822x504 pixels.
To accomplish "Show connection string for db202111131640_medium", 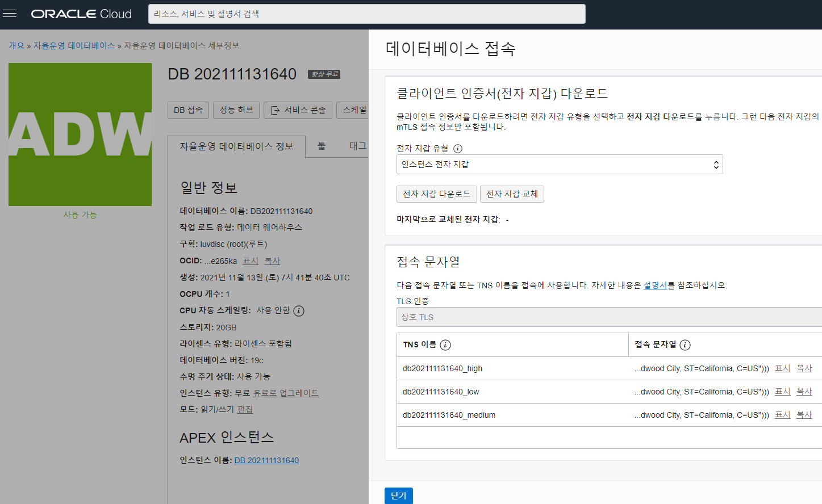I will coord(783,415).
